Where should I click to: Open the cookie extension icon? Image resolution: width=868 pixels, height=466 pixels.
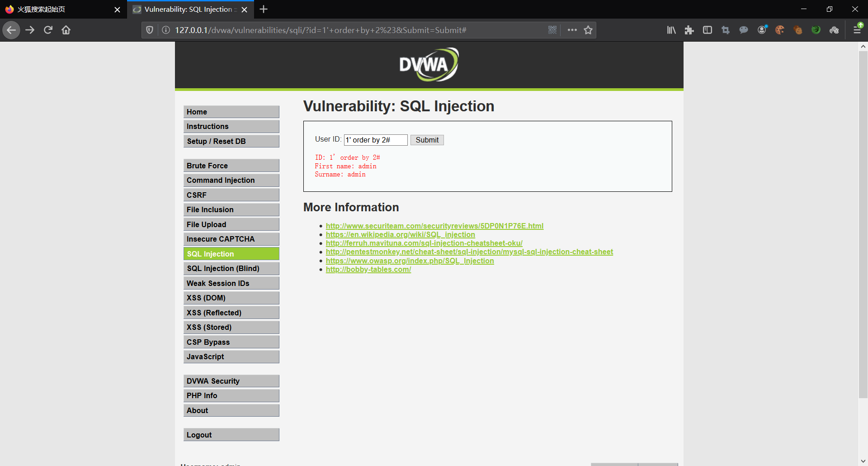pyautogui.click(x=780, y=30)
